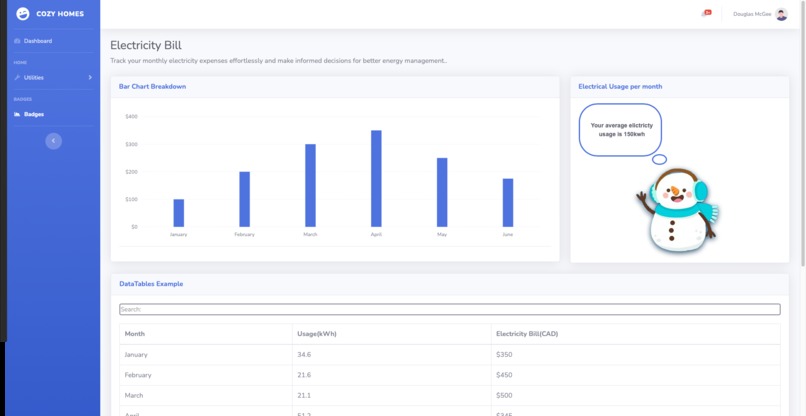The height and width of the screenshot is (416, 806).
Task: Click the COZY HOMES brand link
Action: 50,14
